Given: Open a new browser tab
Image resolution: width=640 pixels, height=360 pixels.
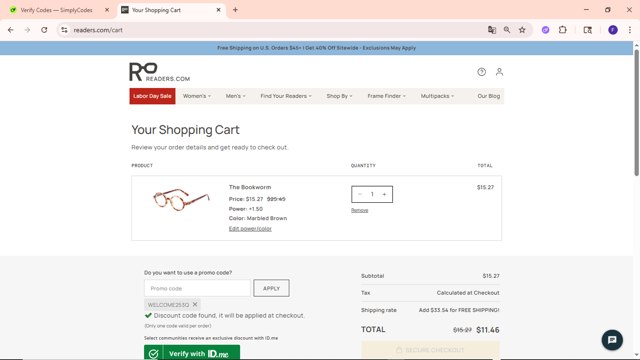Looking at the screenshot, I should click(x=235, y=10).
